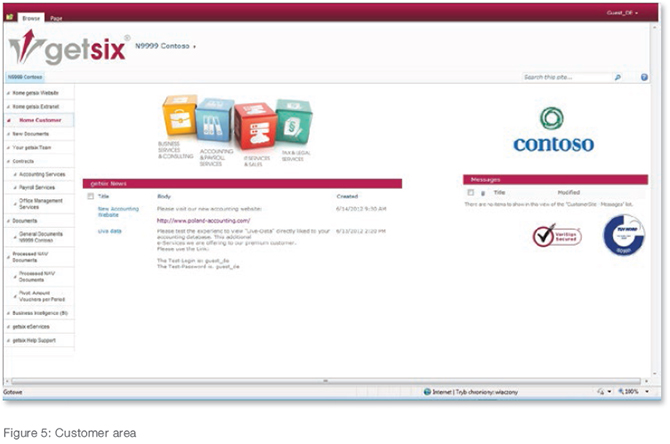Tick the getsix News select-all checkbox
The image size is (670, 444).
pyautogui.click(x=90, y=196)
